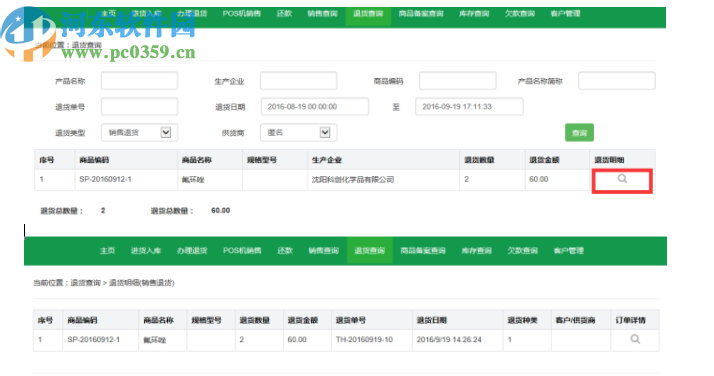Focus the 产品名称简称 input field
714x376 pixels.
click(x=617, y=81)
